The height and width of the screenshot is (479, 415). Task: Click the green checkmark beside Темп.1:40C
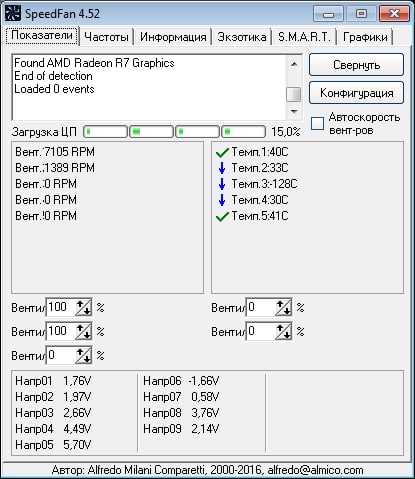coord(222,153)
